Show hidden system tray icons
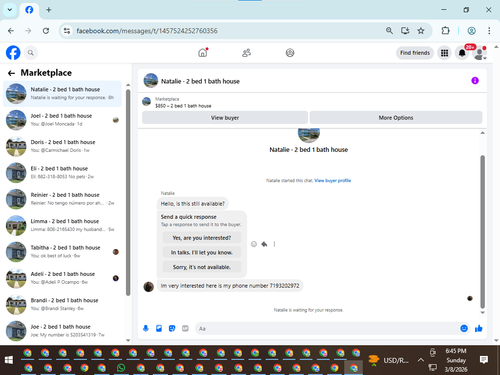 pos(421,360)
